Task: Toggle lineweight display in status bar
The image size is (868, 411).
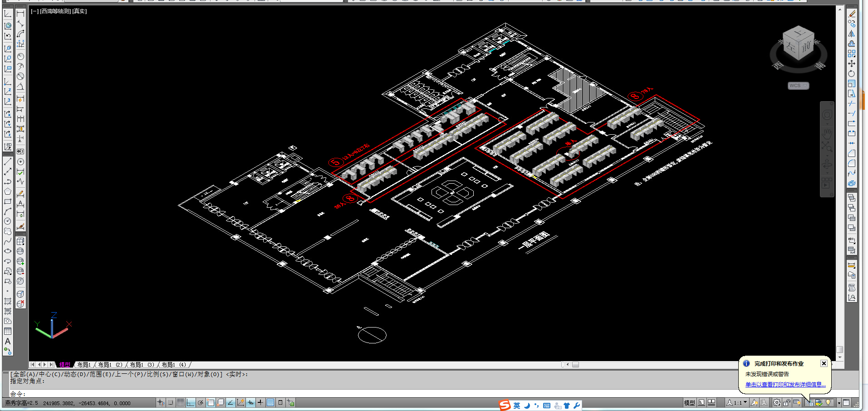Action: pos(260,402)
